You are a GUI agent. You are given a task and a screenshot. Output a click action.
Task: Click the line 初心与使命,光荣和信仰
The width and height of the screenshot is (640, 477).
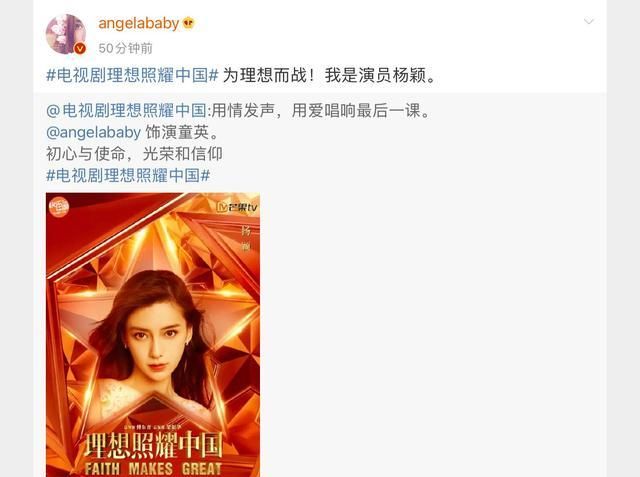134,154
